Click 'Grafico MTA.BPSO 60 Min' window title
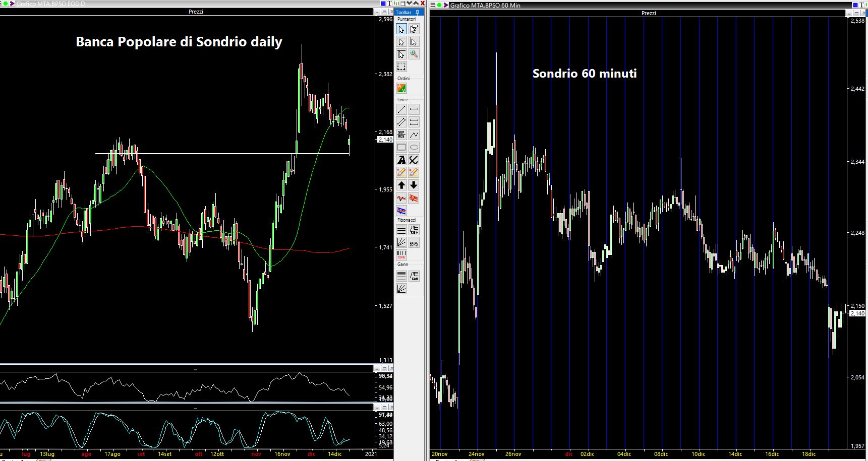 tap(485, 5)
